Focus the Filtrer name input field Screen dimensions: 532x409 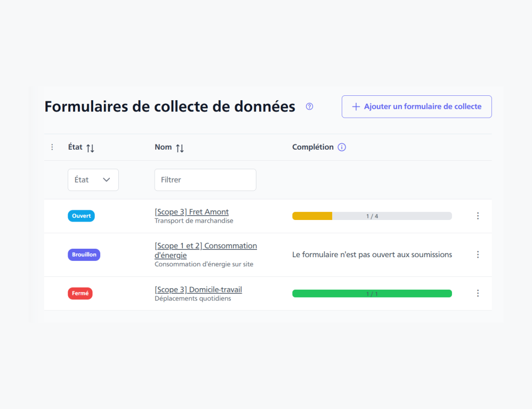tap(205, 180)
